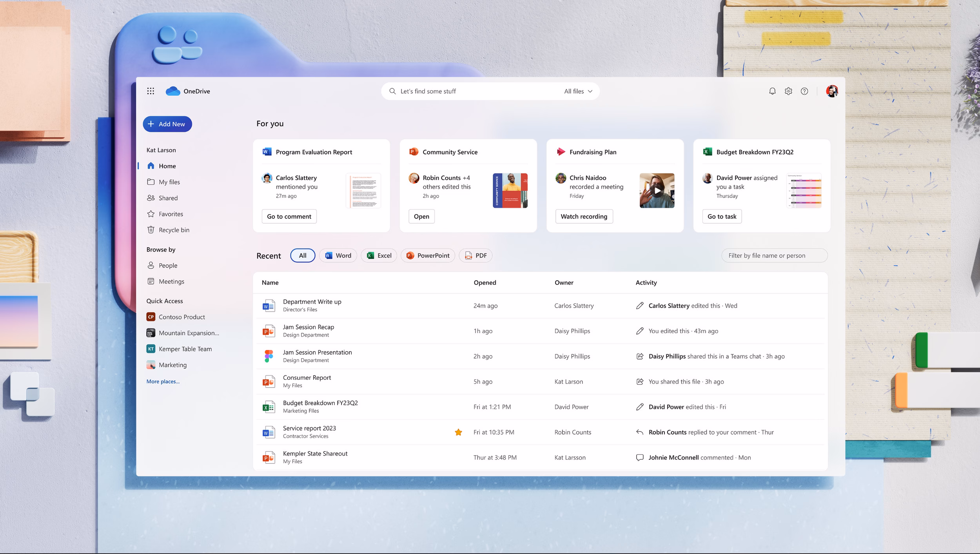Open the settings gear icon
This screenshot has height=554, width=980.
pos(788,91)
